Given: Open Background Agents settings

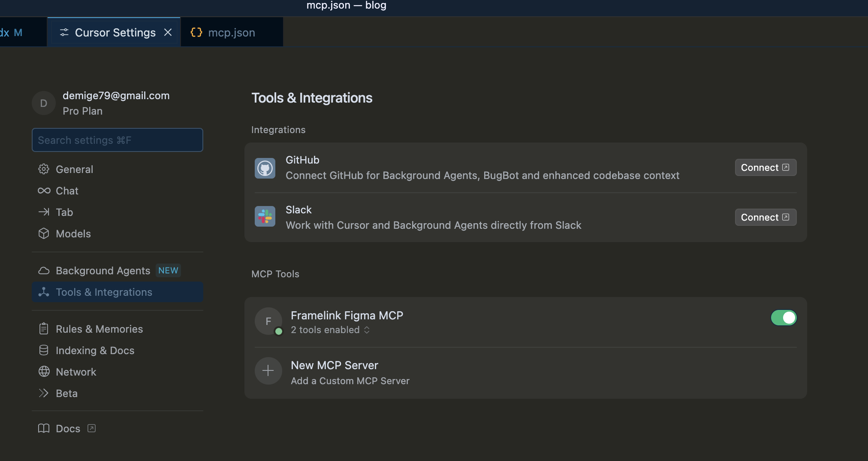Looking at the screenshot, I should coord(117,270).
